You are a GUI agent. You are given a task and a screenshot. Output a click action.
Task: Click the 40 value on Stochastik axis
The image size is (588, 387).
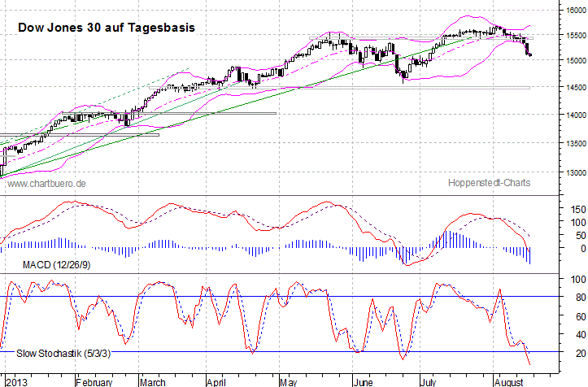[581, 334]
